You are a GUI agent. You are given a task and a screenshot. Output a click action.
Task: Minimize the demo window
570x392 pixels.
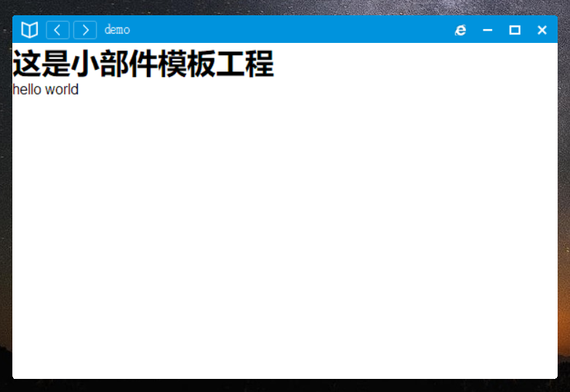488,30
